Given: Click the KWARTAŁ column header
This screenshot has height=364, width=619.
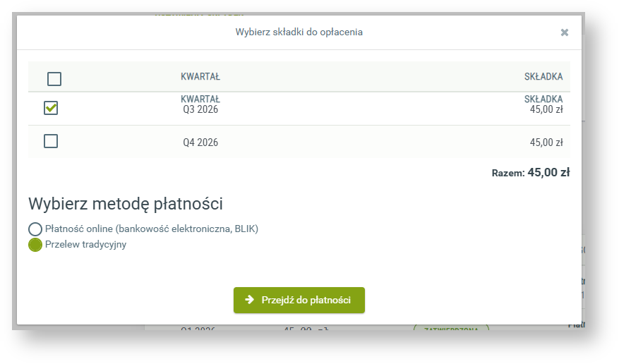Looking at the screenshot, I should click(x=200, y=77).
